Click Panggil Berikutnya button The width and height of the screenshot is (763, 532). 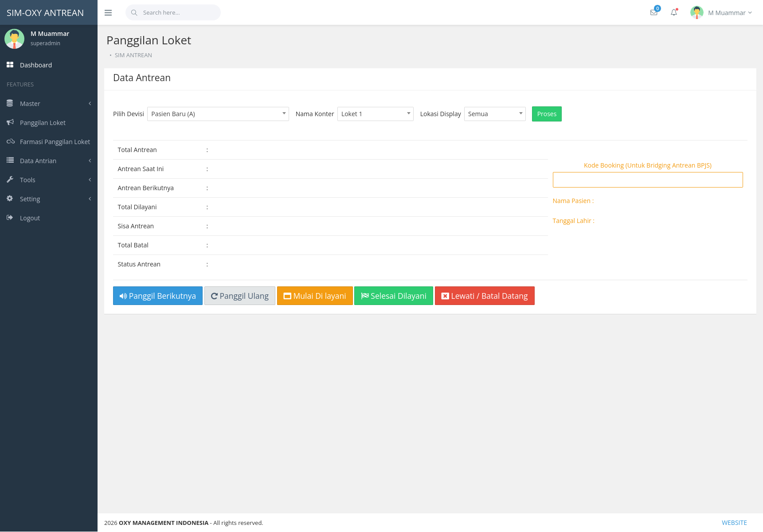pyautogui.click(x=158, y=296)
